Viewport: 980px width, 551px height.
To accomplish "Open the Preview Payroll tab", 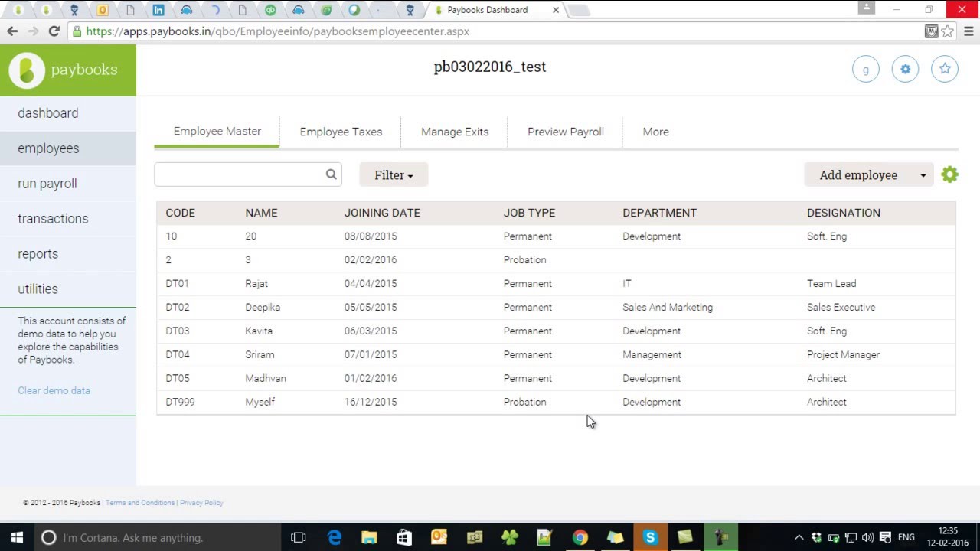I will [x=565, y=132].
